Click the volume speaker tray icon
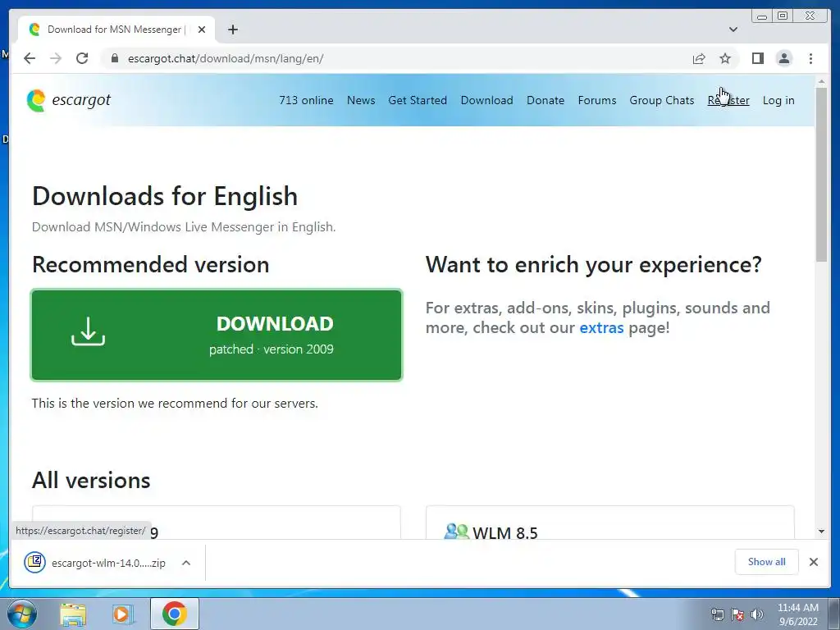This screenshot has width=840, height=630. (756, 614)
